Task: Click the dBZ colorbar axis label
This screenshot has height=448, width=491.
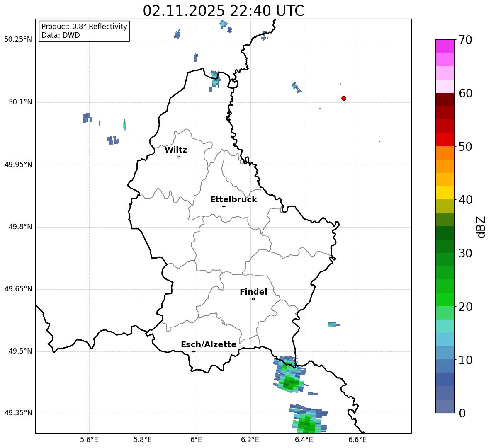Action: pos(481,227)
